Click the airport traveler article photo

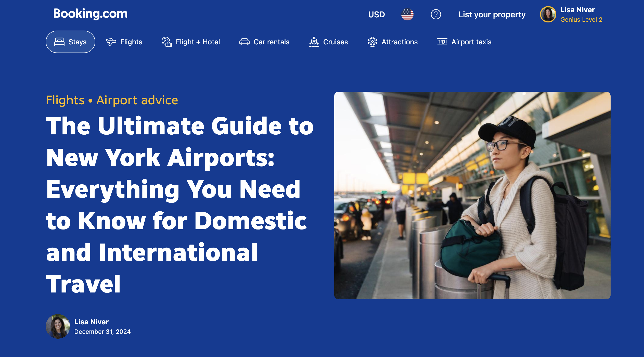472,195
